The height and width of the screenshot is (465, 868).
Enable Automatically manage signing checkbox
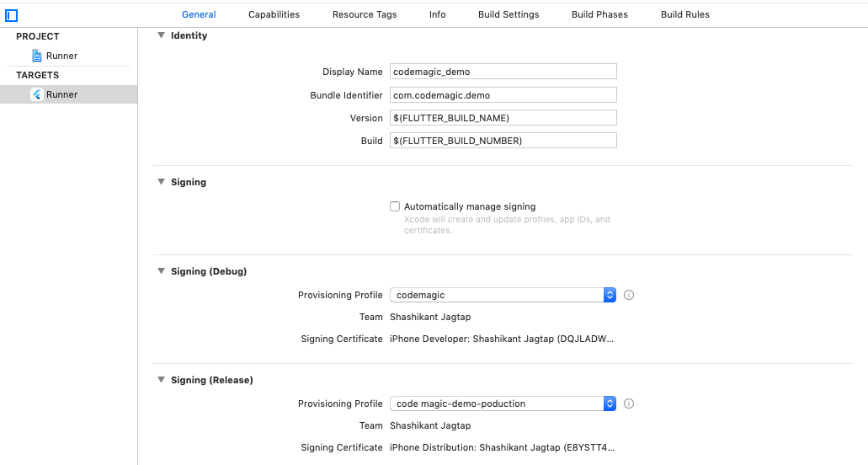pos(395,206)
